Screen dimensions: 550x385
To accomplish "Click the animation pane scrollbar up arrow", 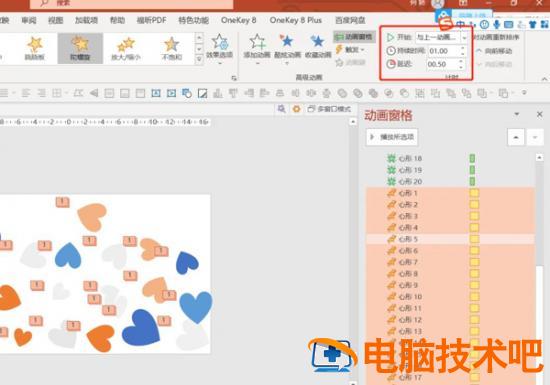I will click(x=539, y=158).
